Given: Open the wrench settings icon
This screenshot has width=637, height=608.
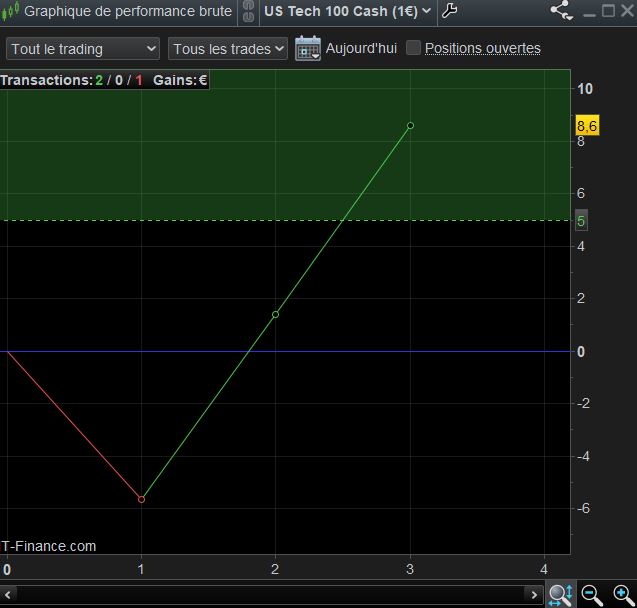Looking at the screenshot, I should click(x=449, y=11).
